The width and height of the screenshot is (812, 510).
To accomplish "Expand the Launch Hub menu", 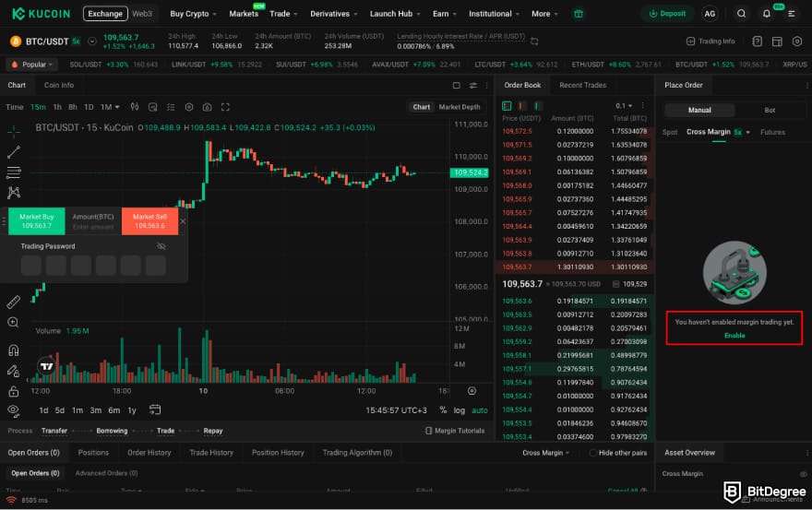I will 395,14.
